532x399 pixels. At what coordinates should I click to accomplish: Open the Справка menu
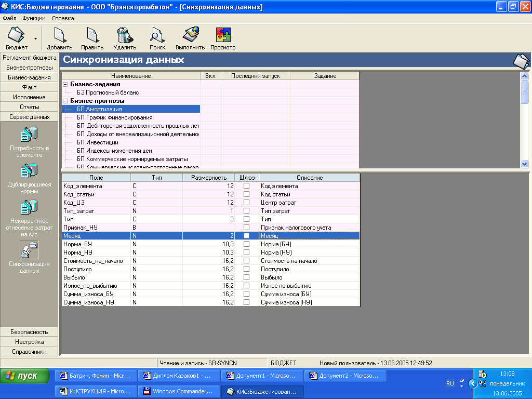coord(62,18)
